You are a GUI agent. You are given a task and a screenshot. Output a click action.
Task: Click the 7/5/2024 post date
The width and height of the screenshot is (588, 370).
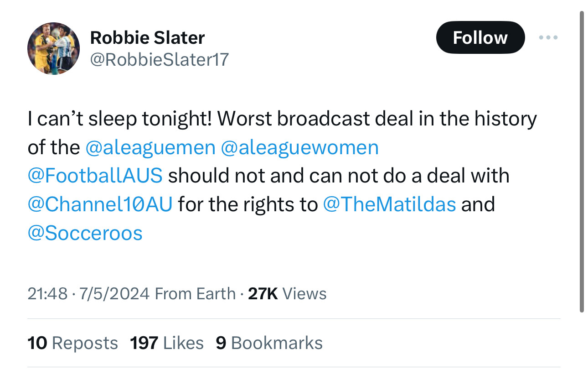[x=113, y=293]
